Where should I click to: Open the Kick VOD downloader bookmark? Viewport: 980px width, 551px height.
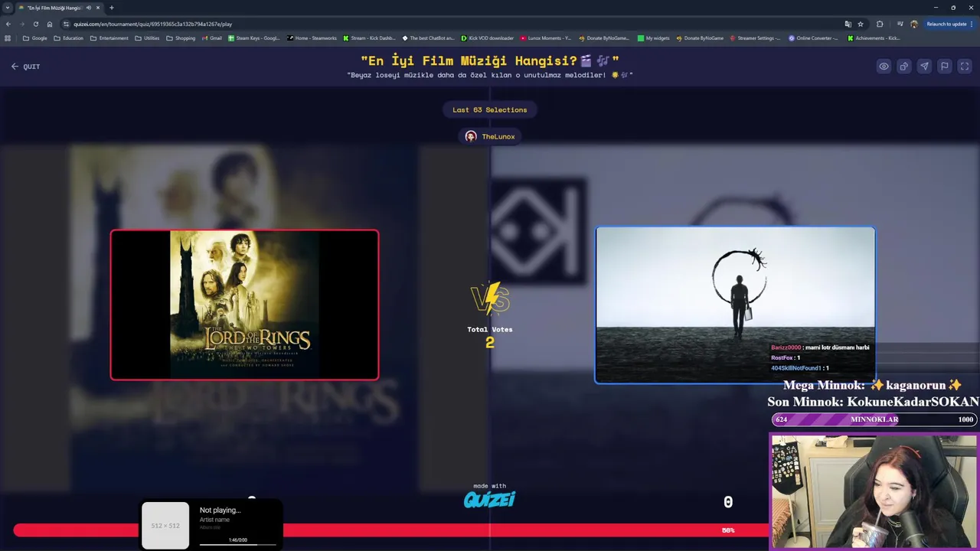point(488,38)
